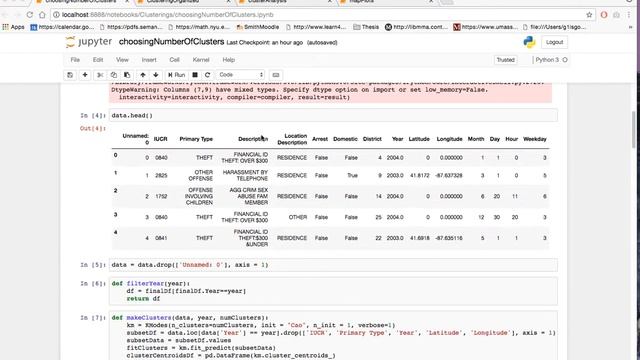Select the data.drop Unnamed: 0 cell
The height and width of the screenshot is (360, 640).
pyautogui.click(x=333, y=265)
